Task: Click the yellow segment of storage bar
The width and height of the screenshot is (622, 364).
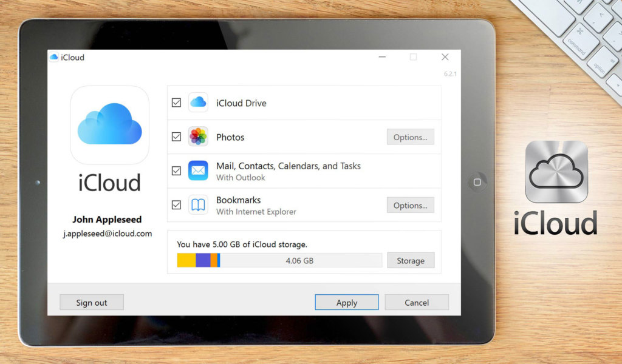Action: tap(186, 260)
